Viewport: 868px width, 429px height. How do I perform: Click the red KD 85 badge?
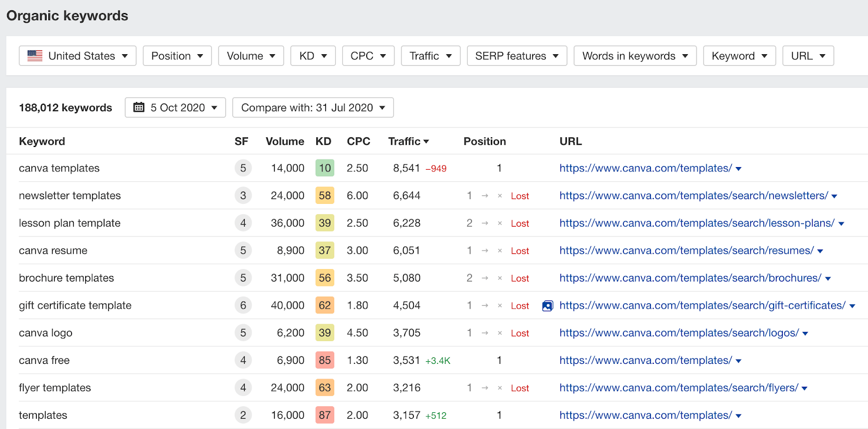[325, 360]
